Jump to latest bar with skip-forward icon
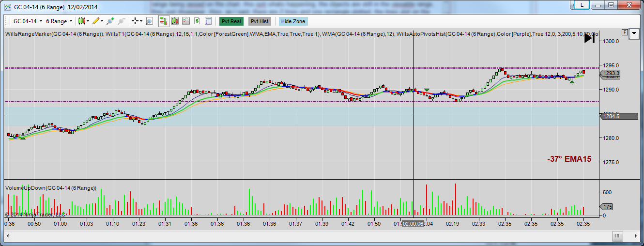 pos(589,39)
